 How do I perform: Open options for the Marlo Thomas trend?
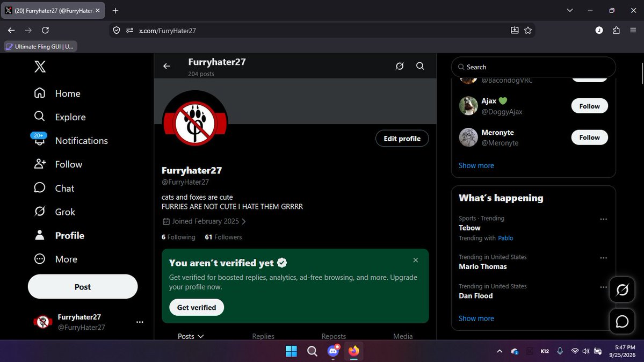603,258
